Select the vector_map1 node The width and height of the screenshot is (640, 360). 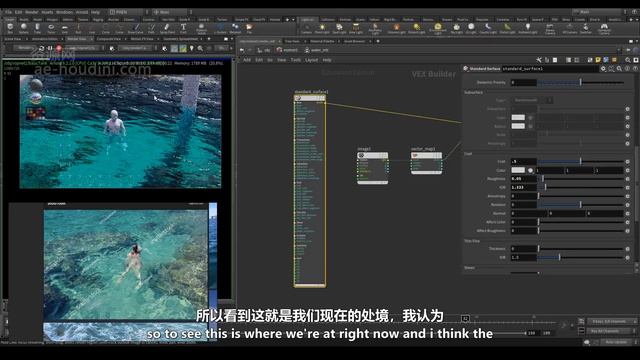[426, 163]
